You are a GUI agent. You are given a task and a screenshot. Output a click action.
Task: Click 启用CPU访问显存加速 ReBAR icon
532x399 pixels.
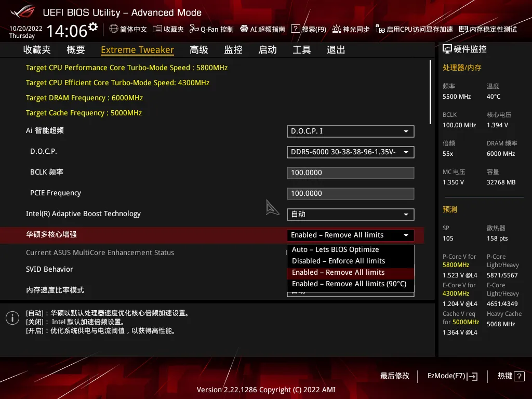[x=380, y=29]
